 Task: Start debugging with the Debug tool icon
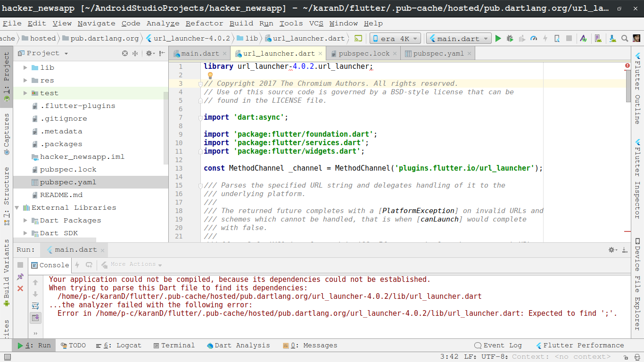pos(510,38)
